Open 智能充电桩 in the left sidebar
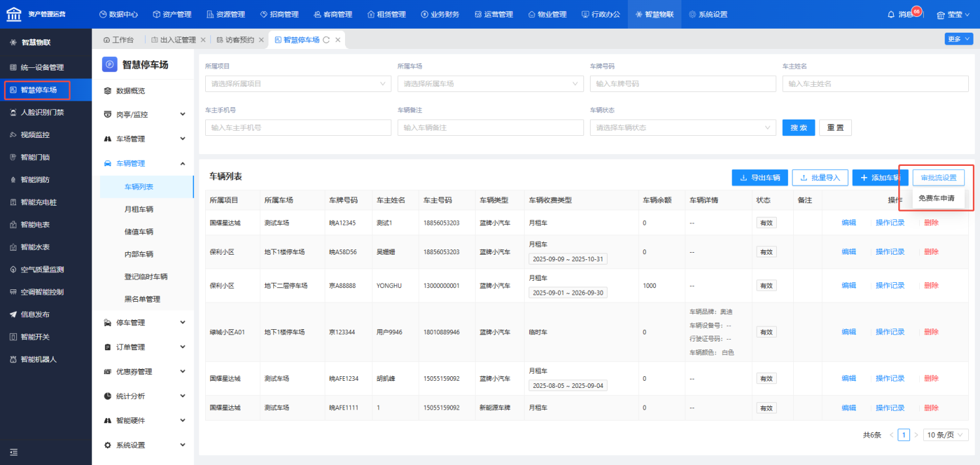 [x=39, y=202]
